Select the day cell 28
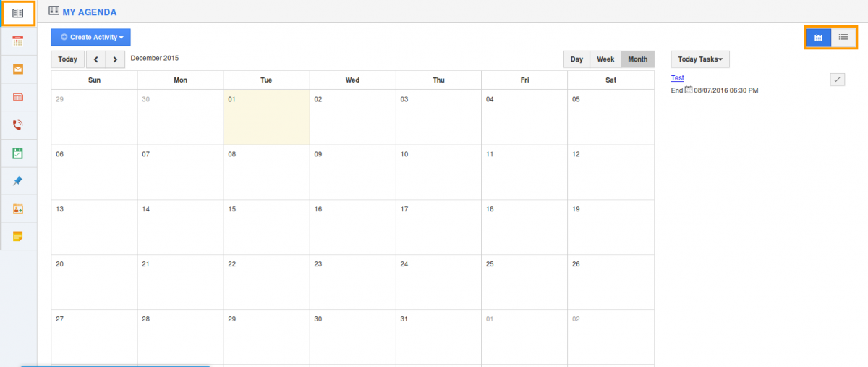The height and width of the screenshot is (367, 868). pyautogui.click(x=180, y=337)
